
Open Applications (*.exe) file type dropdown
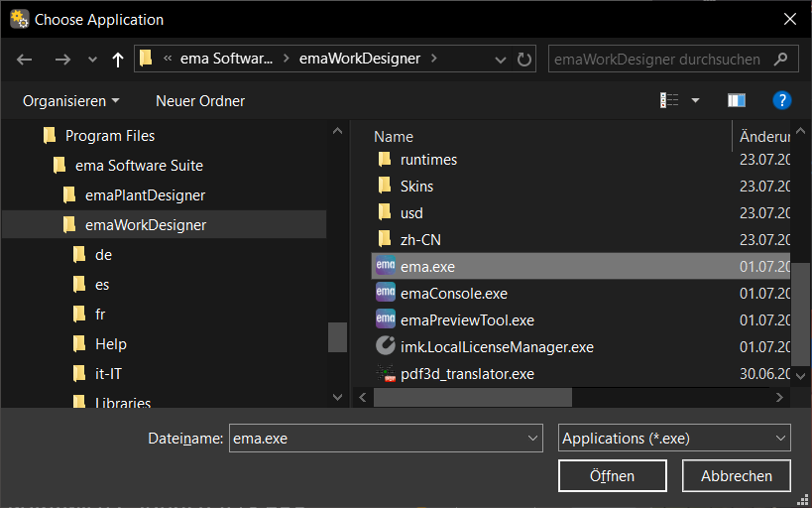coord(674,439)
